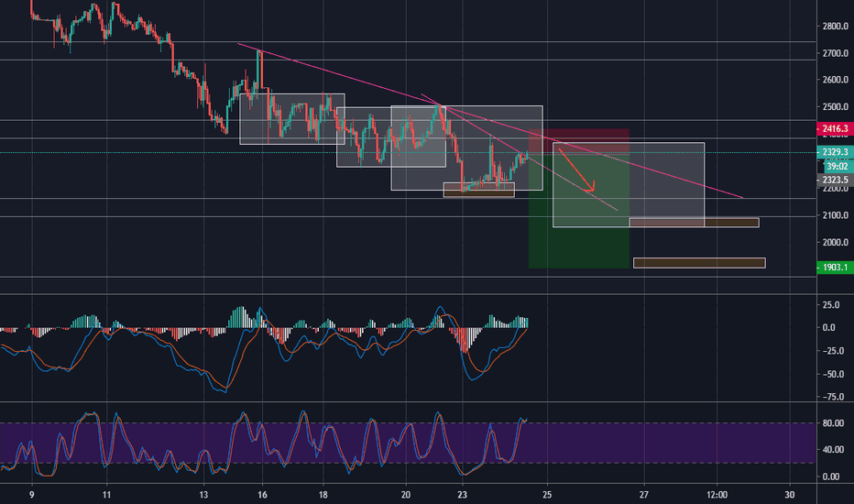Click the 2600.0 price axis label
The height and width of the screenshot is (504, 854).
point(836,80)
